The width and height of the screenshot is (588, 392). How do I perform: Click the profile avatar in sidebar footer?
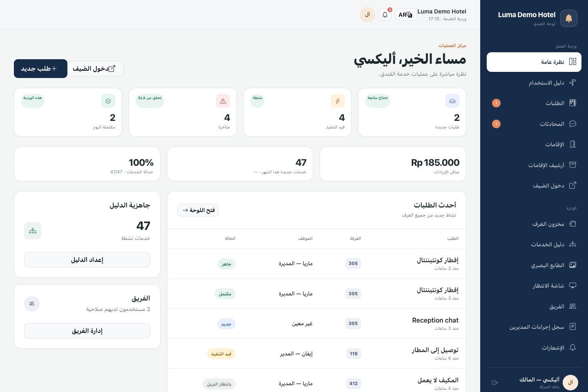(x=570, y=383)
